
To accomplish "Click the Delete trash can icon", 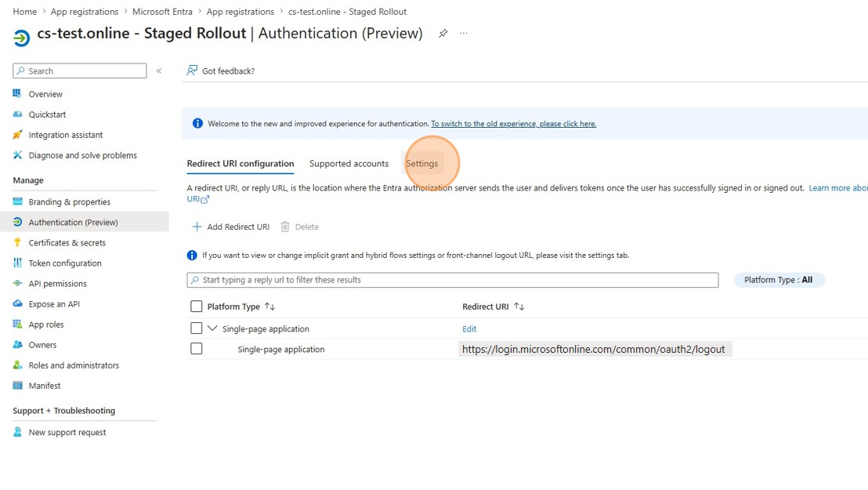I will tap(285, 227).
